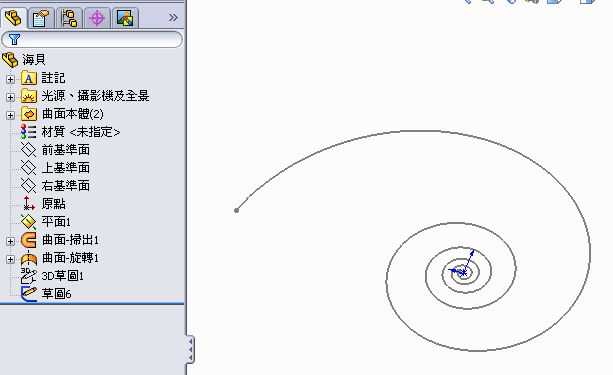The height and width of the screenshot is (375, 613).
Task: Select the 原點 origin item
Action: (x=54, y=204)
